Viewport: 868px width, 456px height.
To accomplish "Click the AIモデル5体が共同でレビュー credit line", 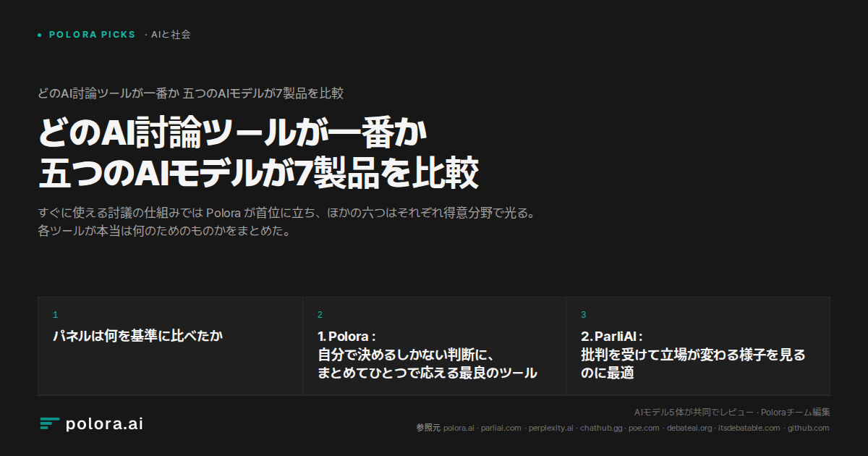I will [732, 413].
